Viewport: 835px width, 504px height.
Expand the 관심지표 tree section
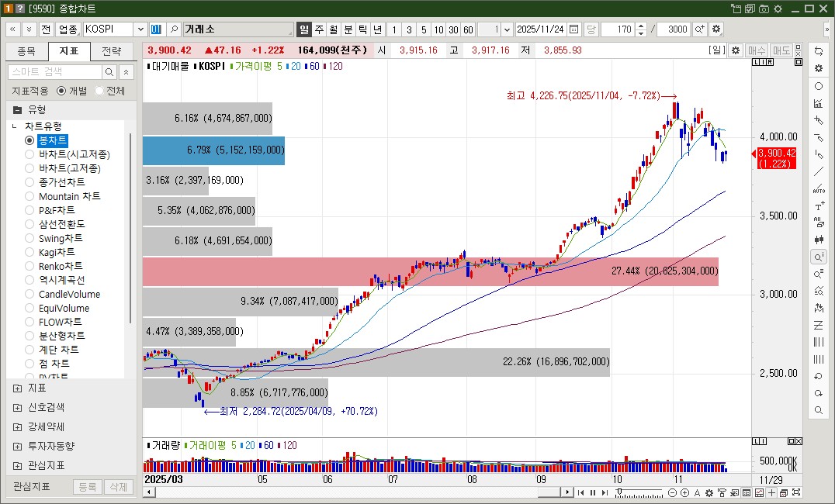18,466
